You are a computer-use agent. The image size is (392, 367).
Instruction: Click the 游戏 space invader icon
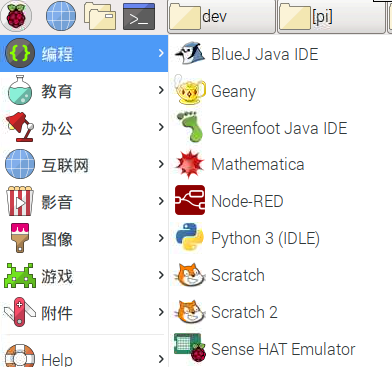pyautogui.click(x=20, y=275)
